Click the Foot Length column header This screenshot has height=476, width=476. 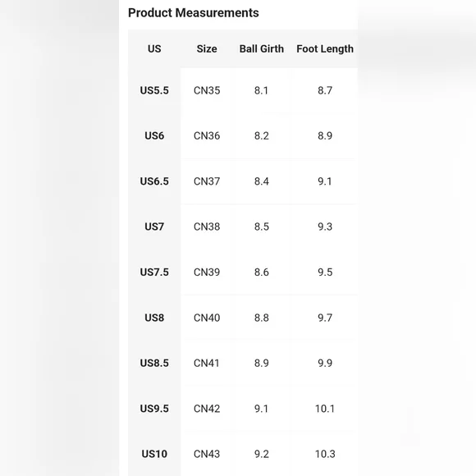pos(325,49)
